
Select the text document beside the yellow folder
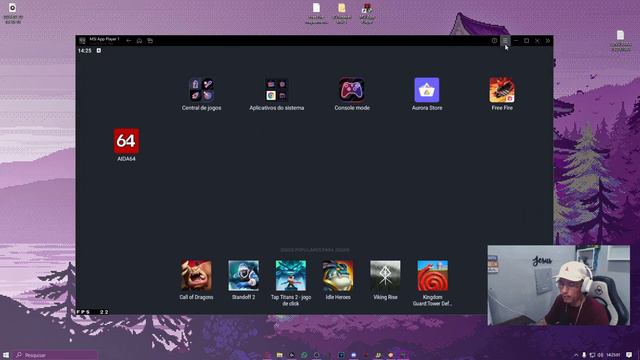(x=316, y=13)
